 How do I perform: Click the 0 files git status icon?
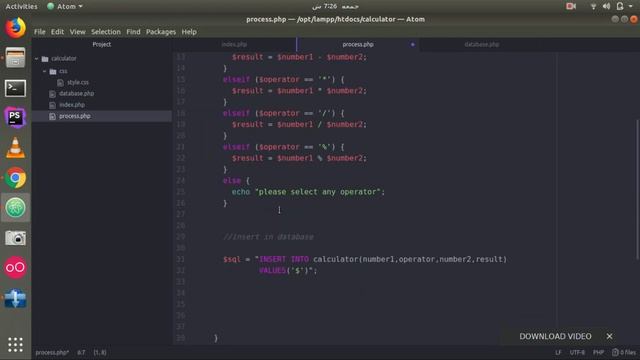pyautogui.click(x=615, y=352)
